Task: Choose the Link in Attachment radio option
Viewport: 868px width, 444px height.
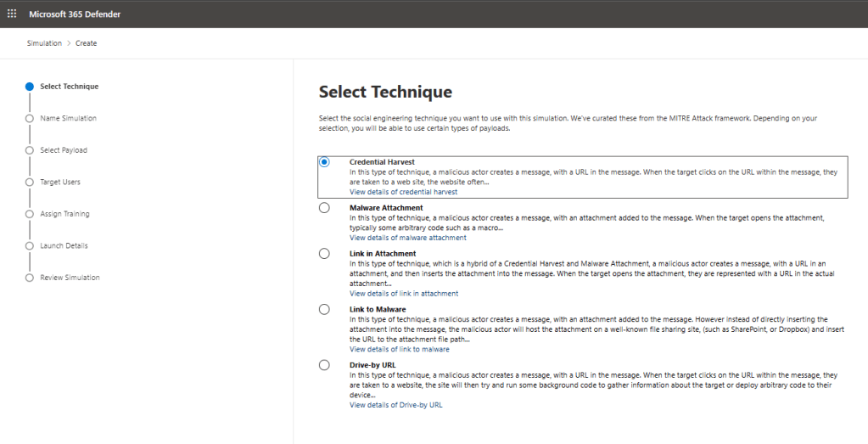Action: pyautogui.click(x=324, y=254)
